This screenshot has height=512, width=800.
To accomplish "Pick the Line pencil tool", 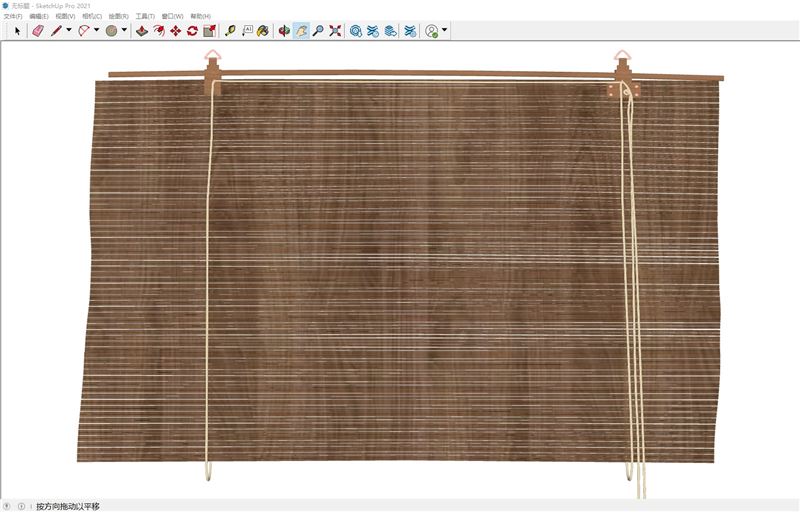I will (56, 31).
